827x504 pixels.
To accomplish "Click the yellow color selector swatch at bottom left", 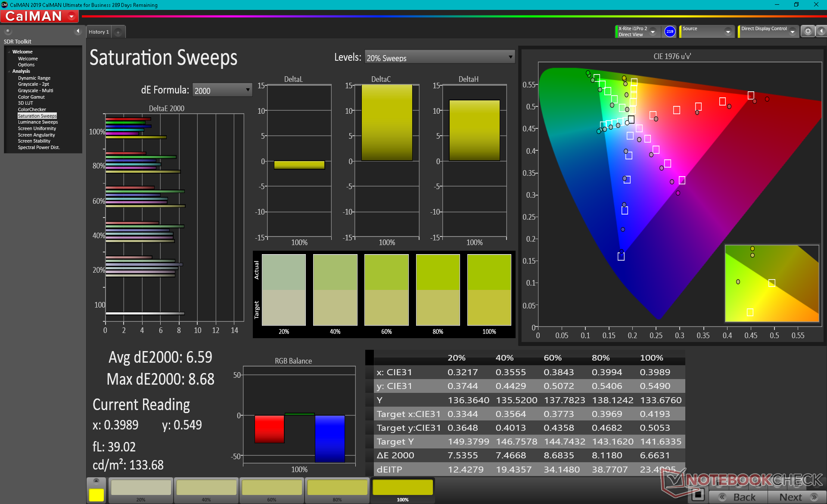I will (x=96, y=495).
